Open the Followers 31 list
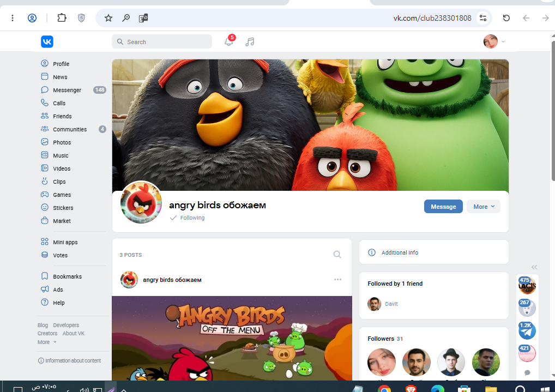Screen dimensions: 555x392 click(x=385, y=339)
